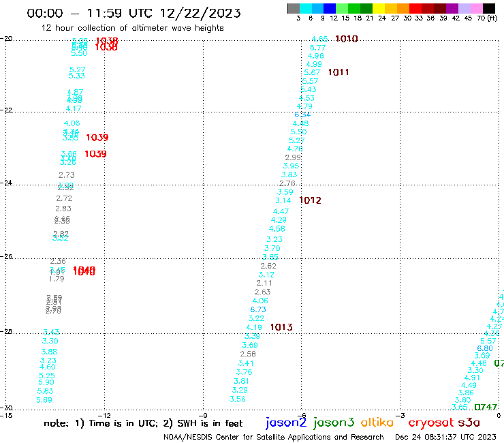Click the footer 'NOAA/NESDIS Center for Satellite Applications and Research'
This screenshot has height=443, width=504.
274,437
